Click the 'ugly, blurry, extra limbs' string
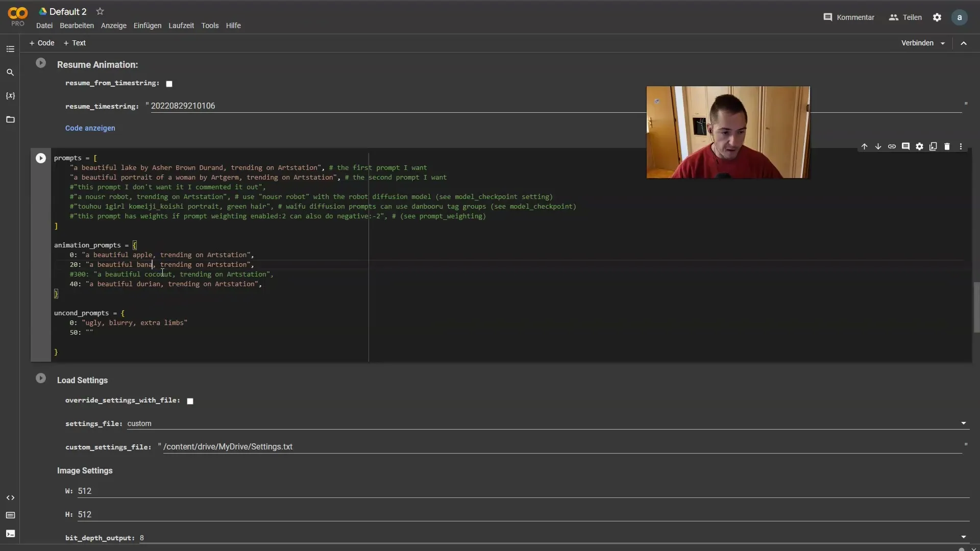980x551 pixels. coord(135,323)
